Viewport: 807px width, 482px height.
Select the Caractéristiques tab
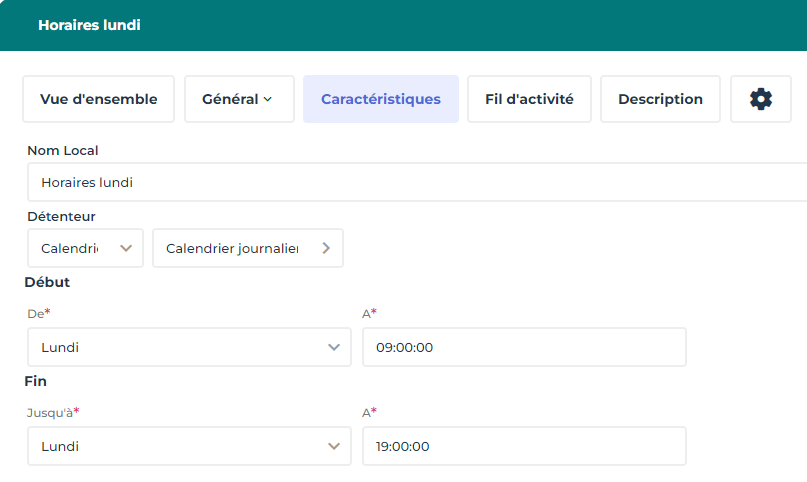tap(380, 99)
